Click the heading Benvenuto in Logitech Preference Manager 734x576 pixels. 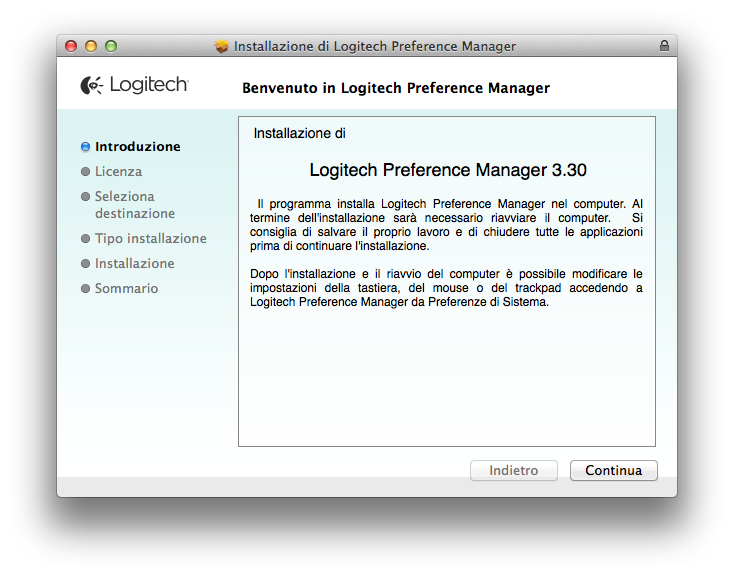coord(396,88)
